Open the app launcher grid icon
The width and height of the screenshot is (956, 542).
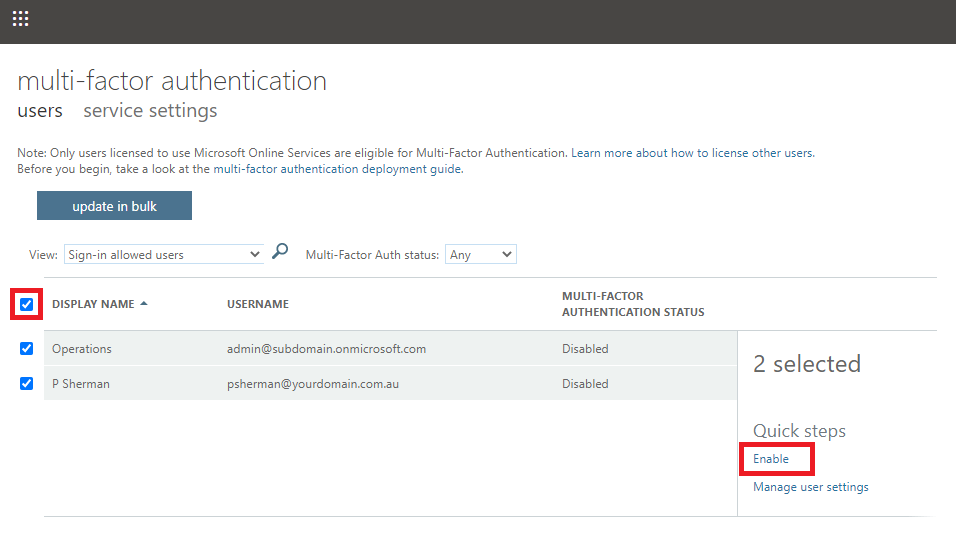click(x=20, y=18)
